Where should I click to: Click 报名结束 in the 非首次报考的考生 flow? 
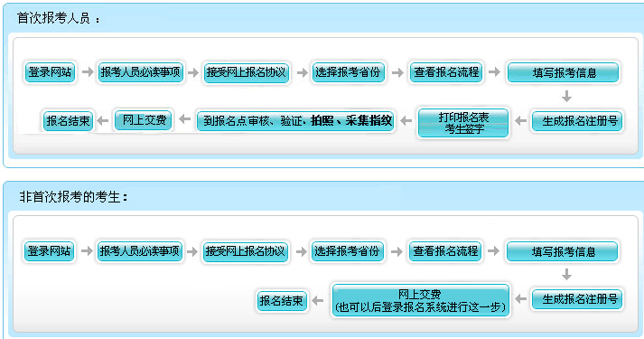tap(281, 301)
